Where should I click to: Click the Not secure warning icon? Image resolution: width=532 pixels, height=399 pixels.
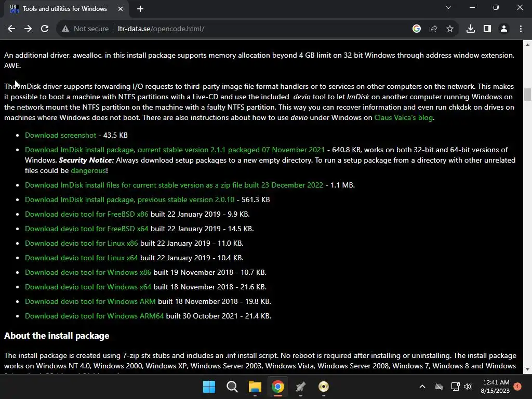coord(65,29)
